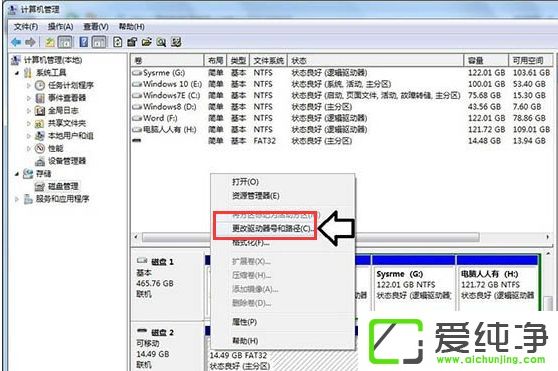
Task: Click the 磁盘 2 removable disk label
Action: [163, 333]
